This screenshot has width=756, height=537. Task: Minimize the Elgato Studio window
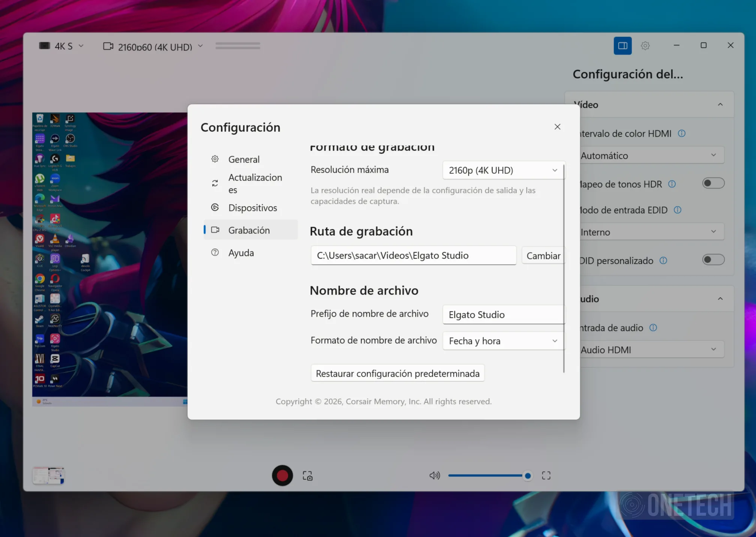tap(676, 45)
